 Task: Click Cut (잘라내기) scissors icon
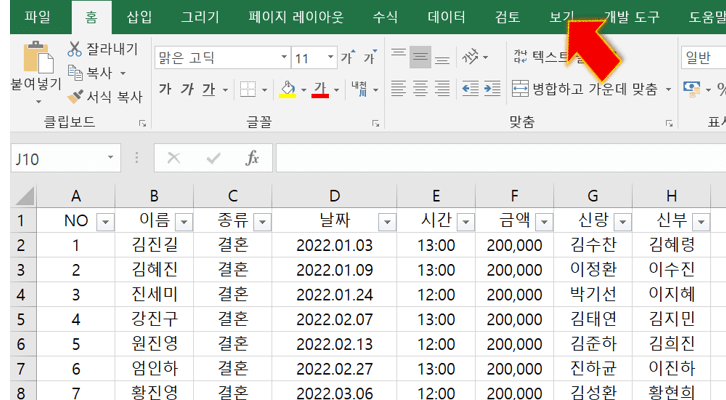click(x=75, y=49)
